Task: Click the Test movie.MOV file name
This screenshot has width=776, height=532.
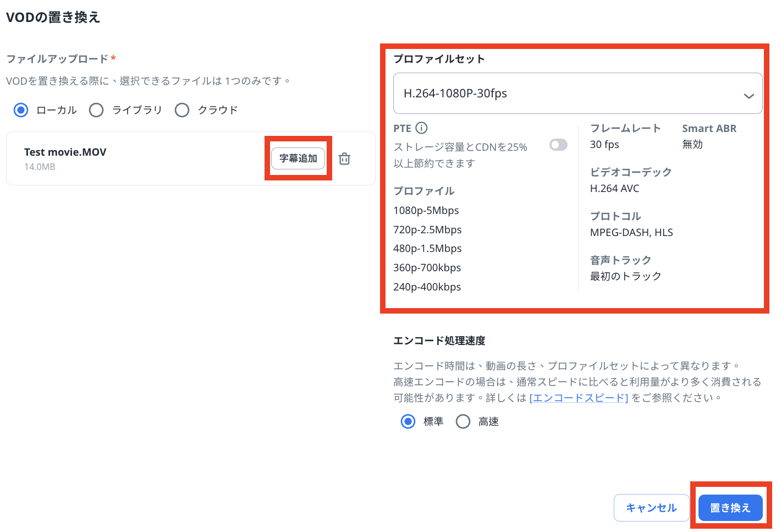Action: pos(65,152)
